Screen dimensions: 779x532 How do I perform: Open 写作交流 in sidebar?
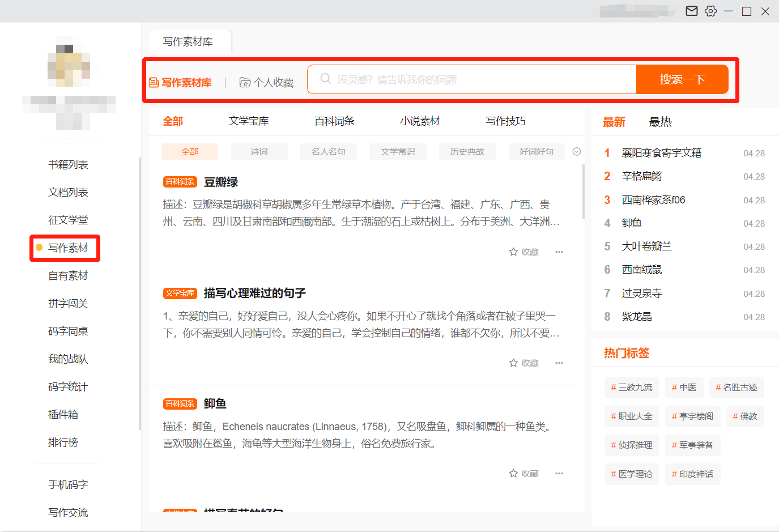pos(68,513)
